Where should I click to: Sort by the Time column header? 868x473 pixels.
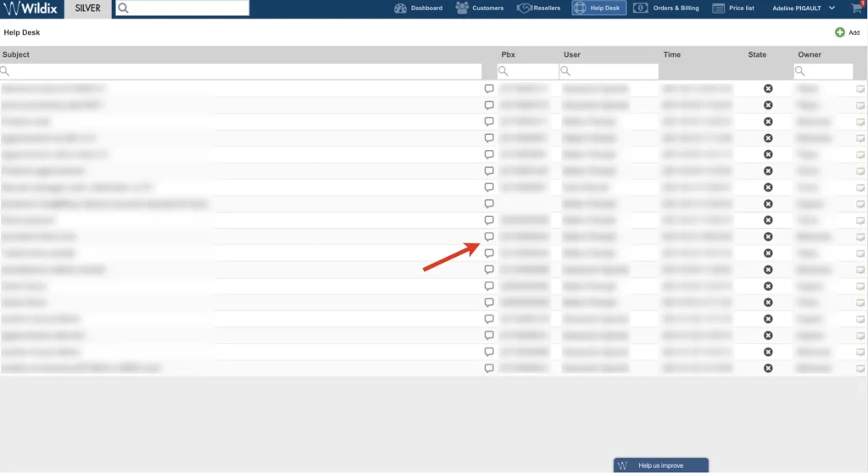tap(672, 55)
